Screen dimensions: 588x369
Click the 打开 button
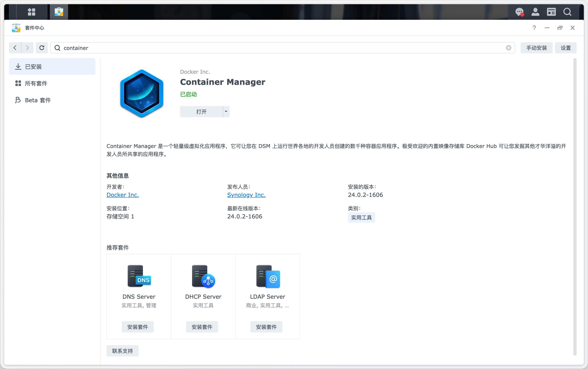[201, 111]
